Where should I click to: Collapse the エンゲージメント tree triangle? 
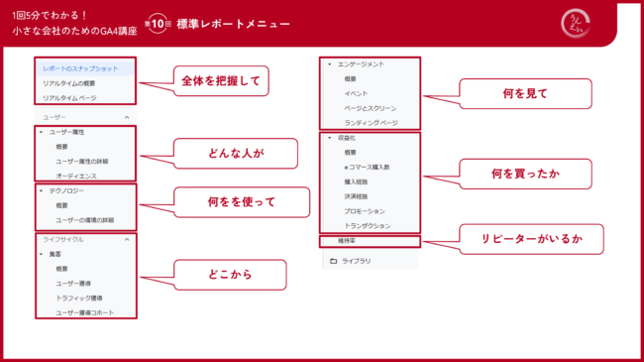[x=329, y=64]
